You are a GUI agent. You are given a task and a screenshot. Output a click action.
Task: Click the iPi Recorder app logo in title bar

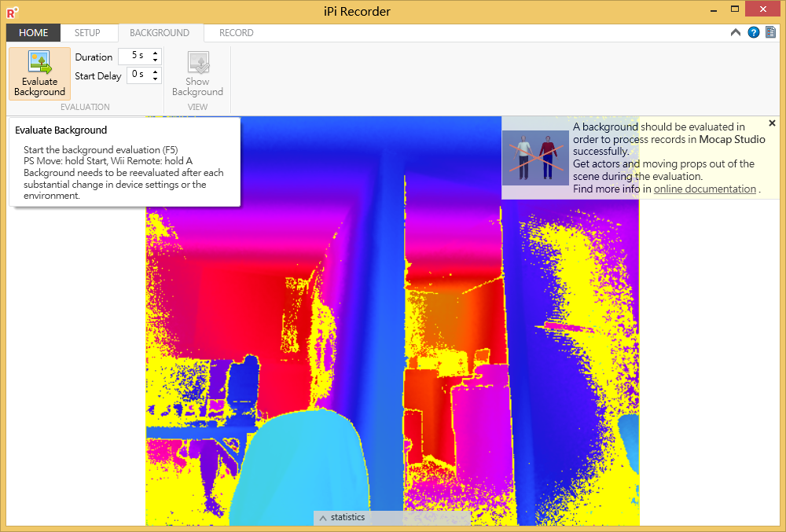tap(13, 11)
